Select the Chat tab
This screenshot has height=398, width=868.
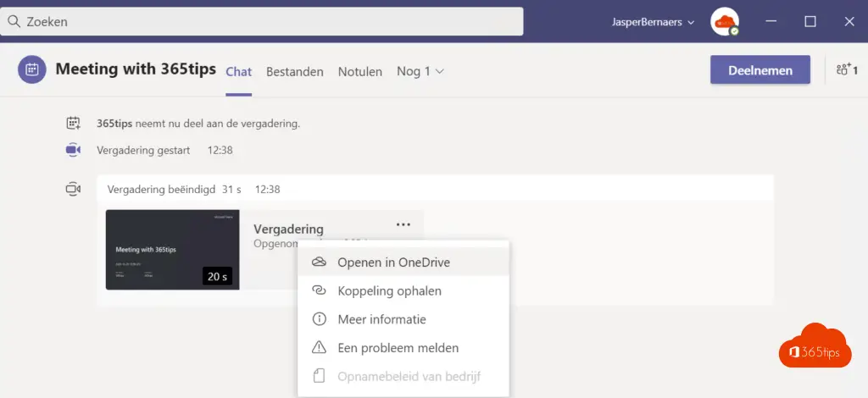pyautogui.click(x=238, y=72)
